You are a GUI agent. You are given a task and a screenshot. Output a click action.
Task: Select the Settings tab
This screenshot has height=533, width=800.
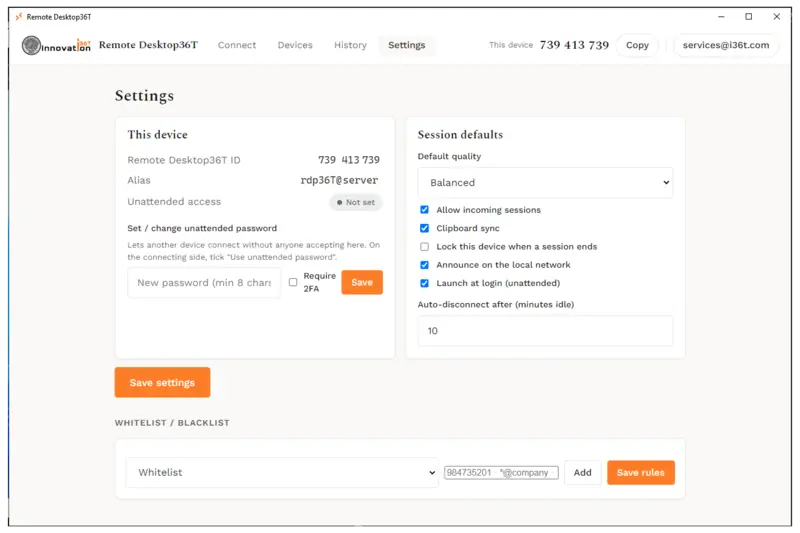[x=407, y=45]
